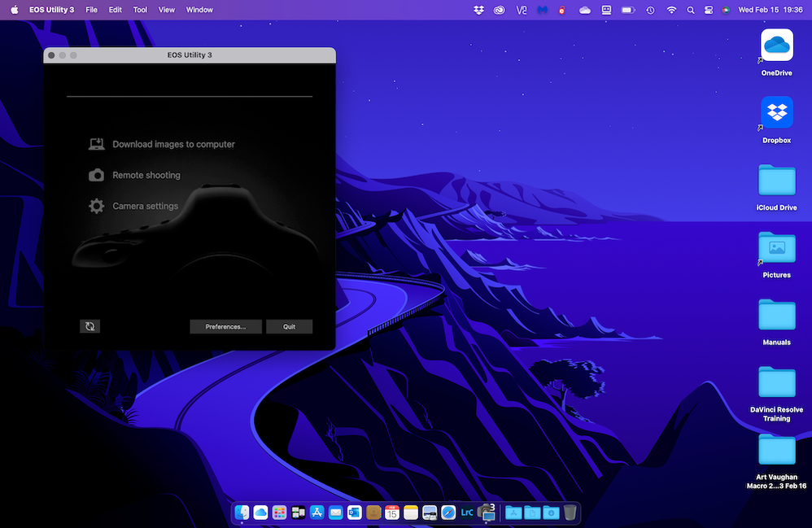
Task: Open the Window menu
Action: tap(199, 10)
